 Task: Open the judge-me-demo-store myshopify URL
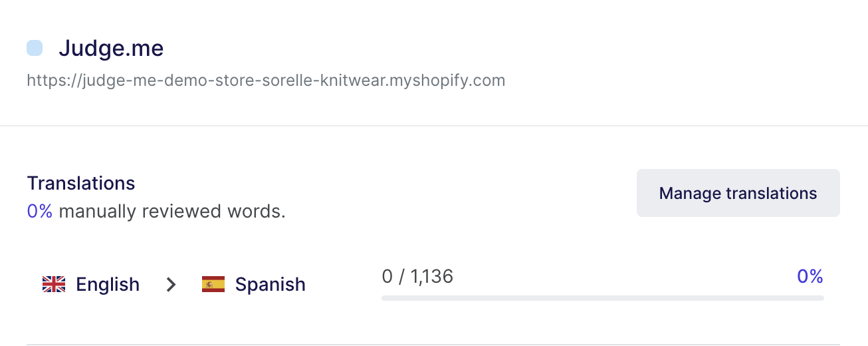click(266, 81)
